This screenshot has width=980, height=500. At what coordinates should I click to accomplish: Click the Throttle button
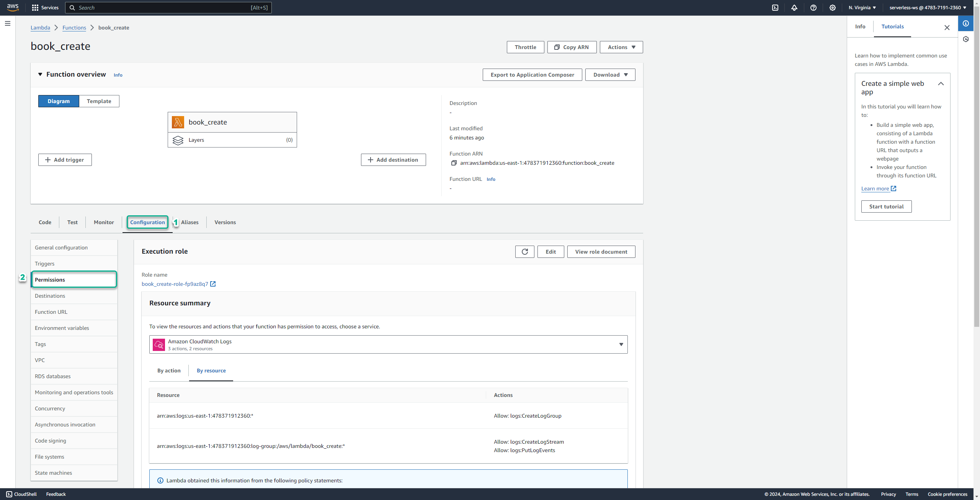[x=525, y=47]
